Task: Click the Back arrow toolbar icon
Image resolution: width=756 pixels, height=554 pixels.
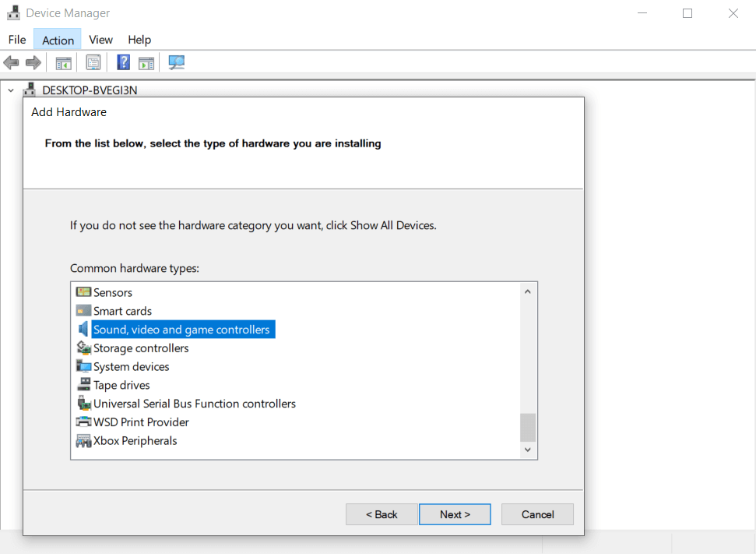Action: click(11, 63)
